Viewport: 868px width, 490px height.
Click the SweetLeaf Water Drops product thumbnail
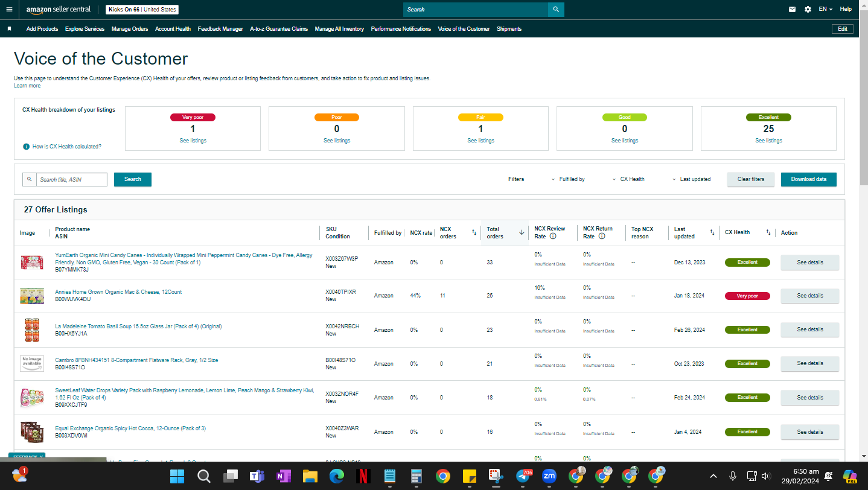tap(31, 398)
